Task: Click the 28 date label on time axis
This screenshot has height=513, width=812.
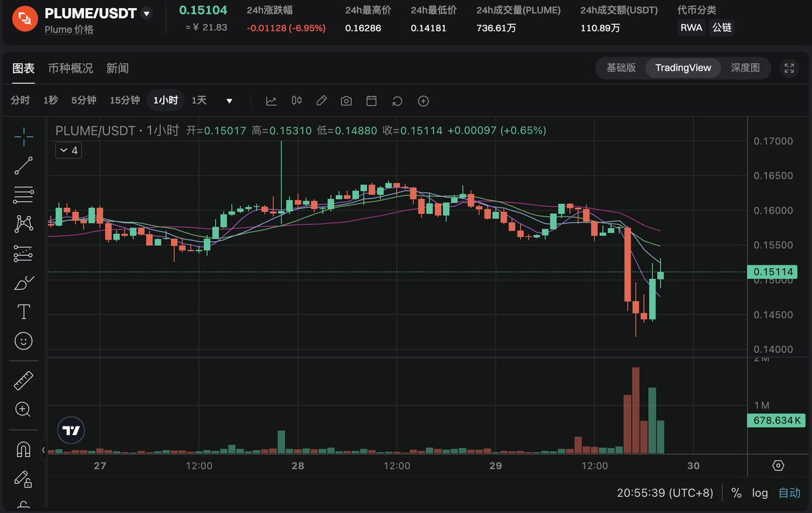Action: pos(298,466)
